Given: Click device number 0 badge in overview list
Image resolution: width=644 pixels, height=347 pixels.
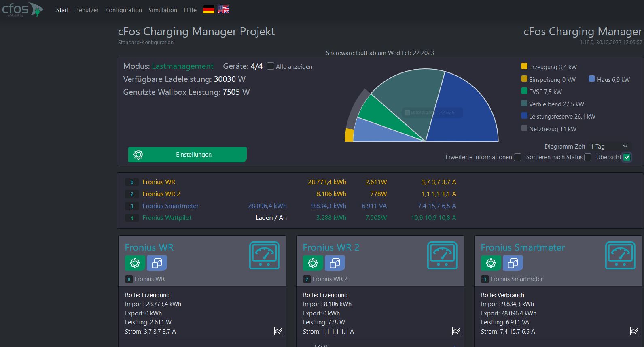Looking at the screenshot, I should pyautogui.click(x=132, y=182).
